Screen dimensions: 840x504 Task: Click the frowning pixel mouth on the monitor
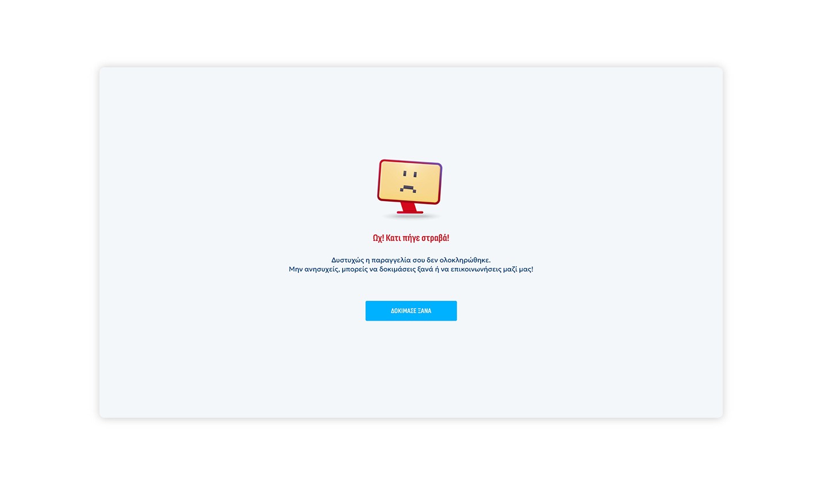pyautogui.click(x=408, y=188)
